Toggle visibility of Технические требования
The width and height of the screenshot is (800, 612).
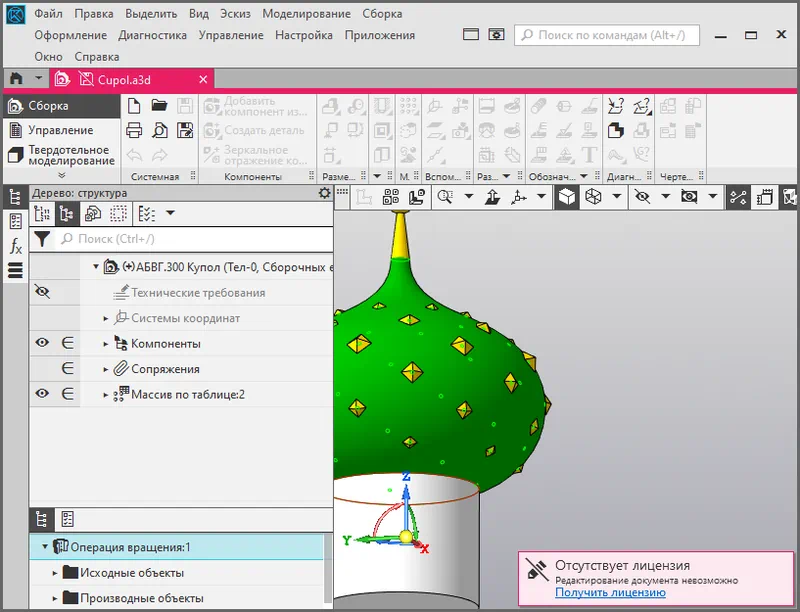pyautogui.click(x=42, y=292)
